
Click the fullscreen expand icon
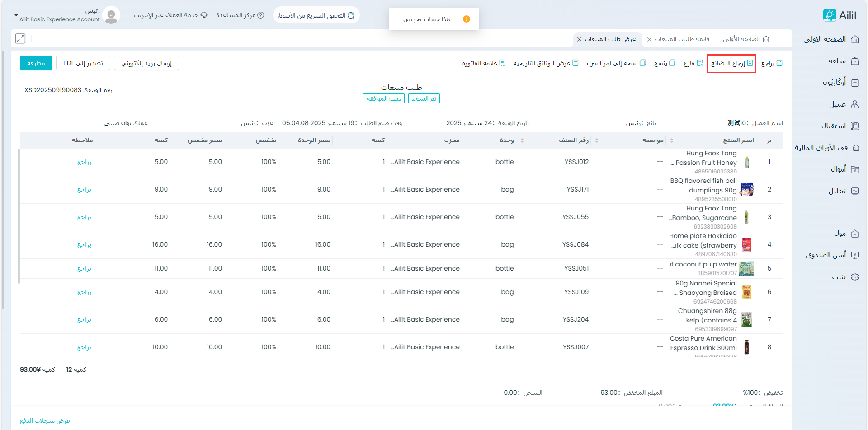click(x=20, y=39)
